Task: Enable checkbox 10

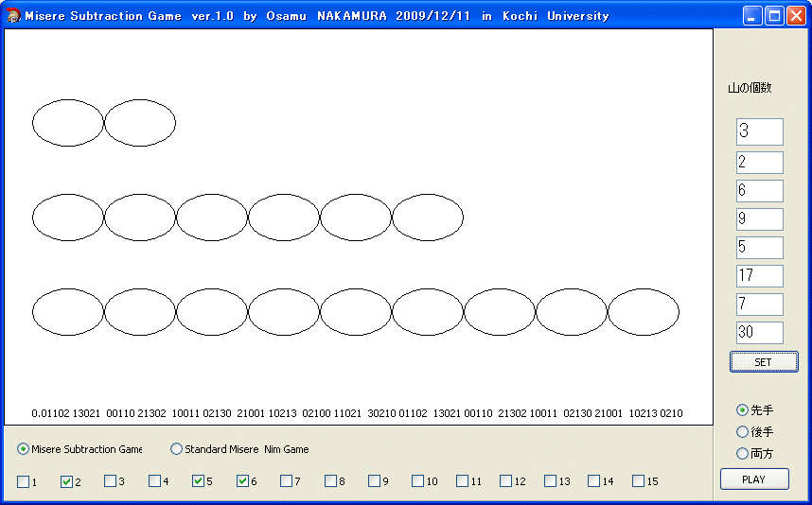Action: coord(417,481)
